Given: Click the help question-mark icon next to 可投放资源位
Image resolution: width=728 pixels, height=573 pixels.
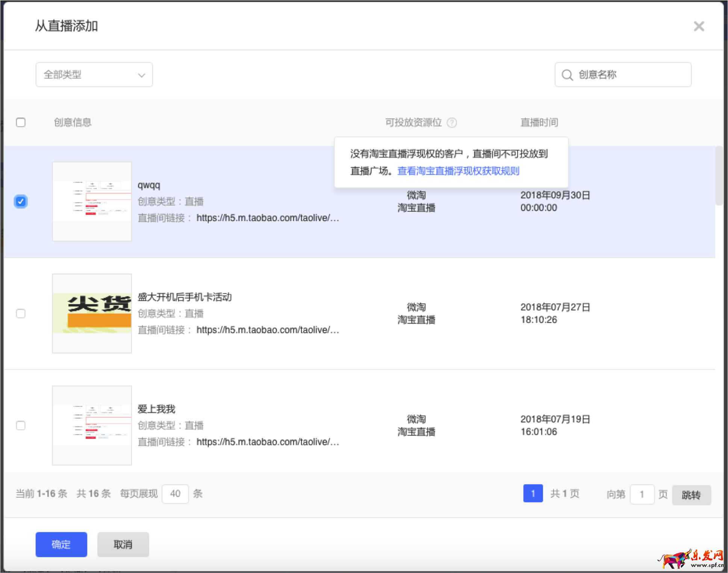Looking at the screenshot, I should pos(452,123).
